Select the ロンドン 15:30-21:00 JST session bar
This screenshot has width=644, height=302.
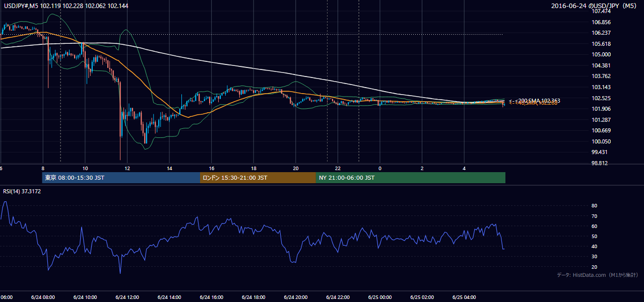258,178
